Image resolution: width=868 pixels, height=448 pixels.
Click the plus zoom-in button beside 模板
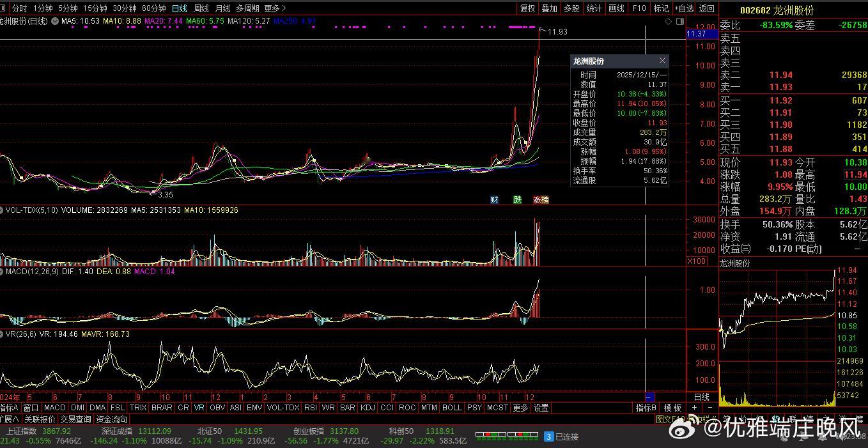pos(695,408)
